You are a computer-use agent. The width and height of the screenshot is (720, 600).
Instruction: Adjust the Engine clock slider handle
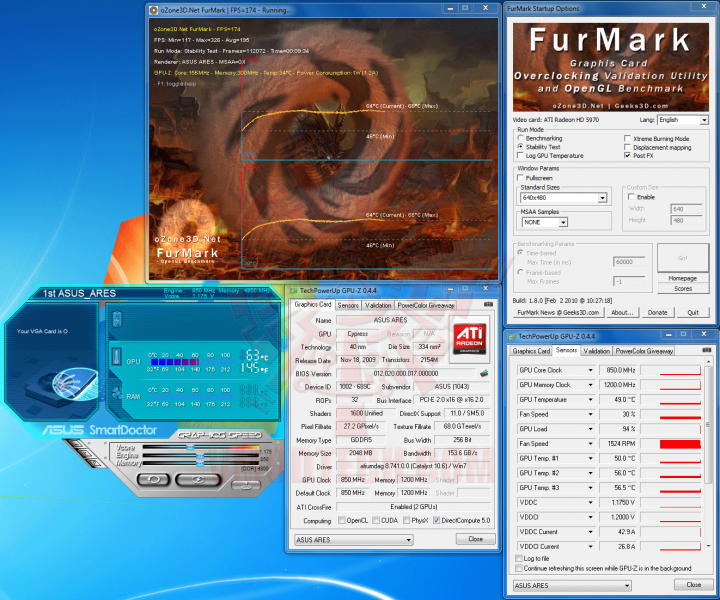click(200, 455)
